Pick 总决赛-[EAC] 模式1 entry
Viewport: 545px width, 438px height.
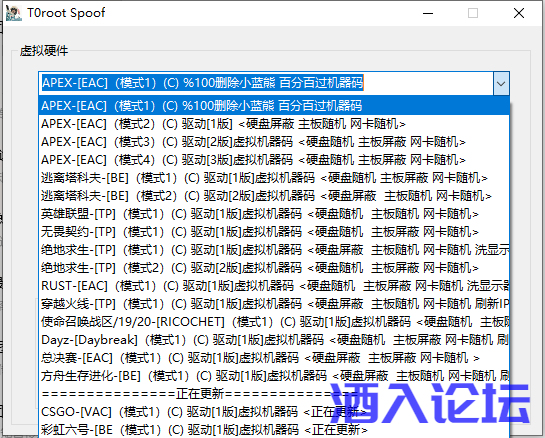pyautogui.click(x=274, y=358)
